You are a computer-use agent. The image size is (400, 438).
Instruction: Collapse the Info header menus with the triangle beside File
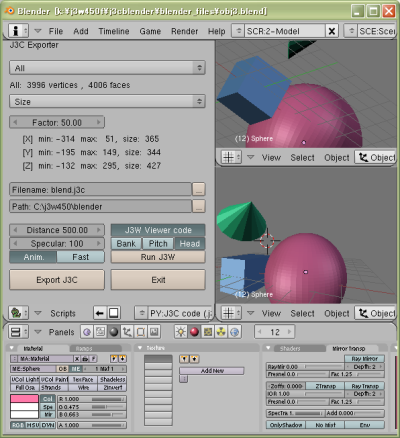pyautogui.click(x=38, y=31)
